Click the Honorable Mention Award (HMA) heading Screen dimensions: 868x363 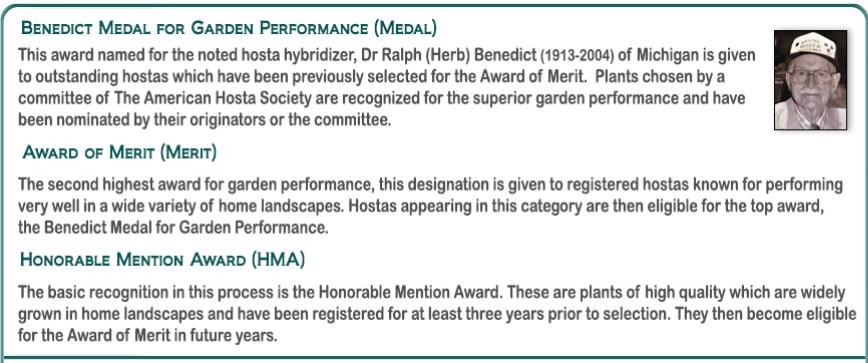162,260
